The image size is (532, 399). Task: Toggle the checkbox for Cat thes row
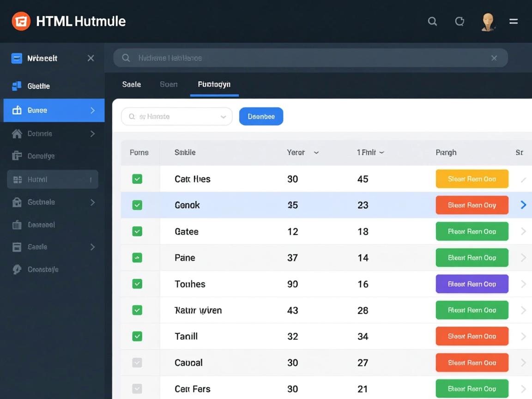click(137, 179)
